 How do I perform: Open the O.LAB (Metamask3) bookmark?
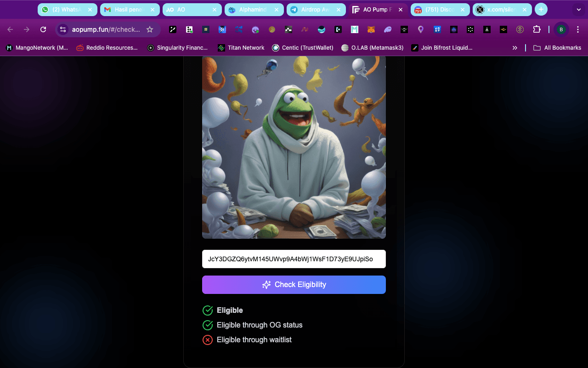click(x=373, y=47)
